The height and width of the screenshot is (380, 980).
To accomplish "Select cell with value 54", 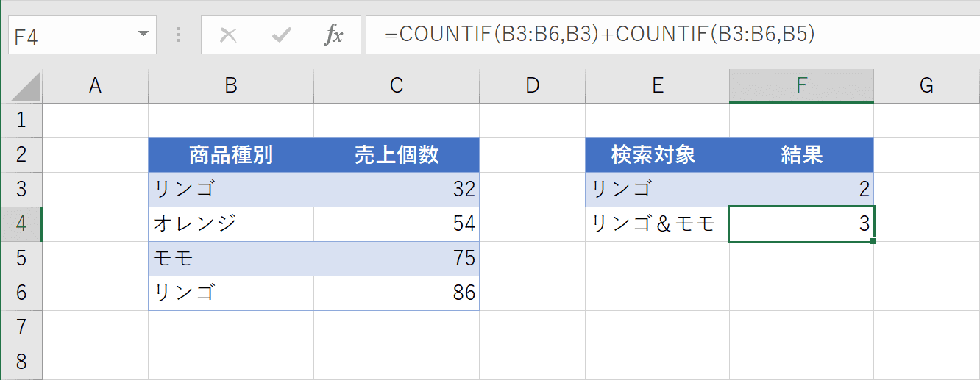I will click(397, 224).
